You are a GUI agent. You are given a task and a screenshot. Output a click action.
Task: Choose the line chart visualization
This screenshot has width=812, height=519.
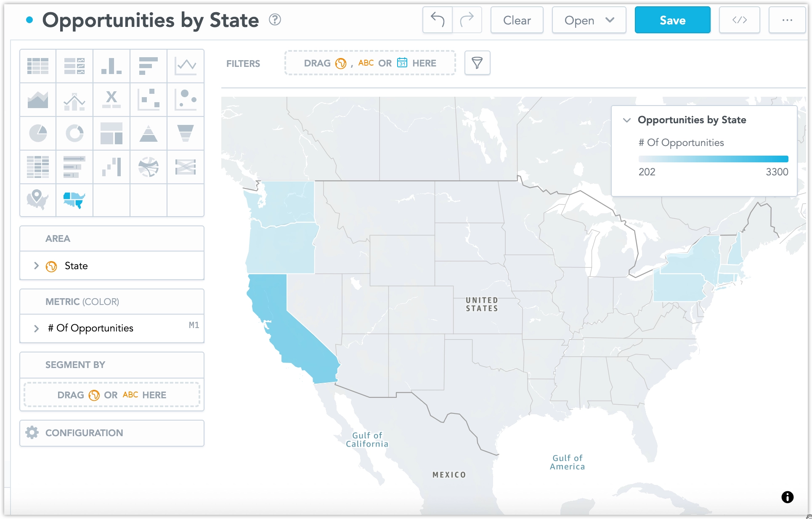click(x=186, y=66)
